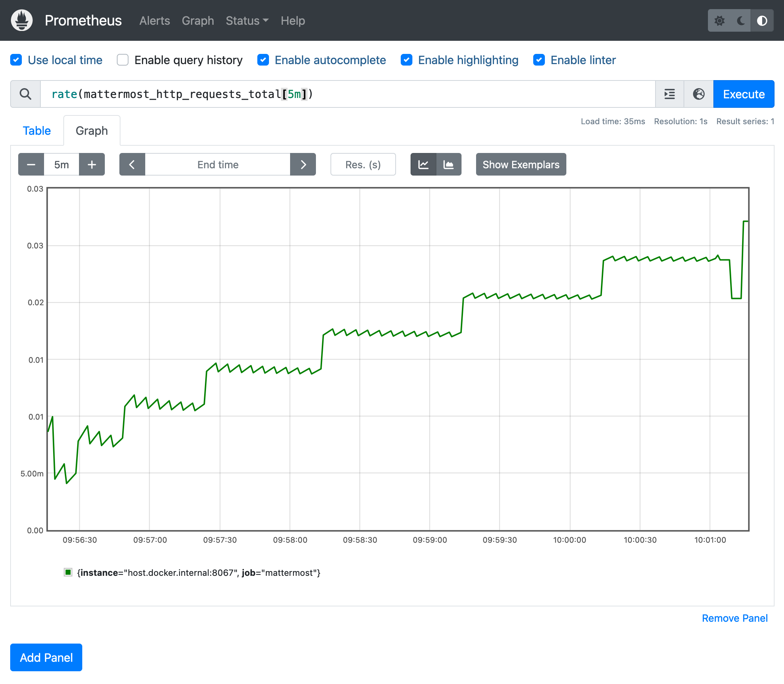Show unstacked line graph
784x684 pixels.
pyautogui.click(x=423, y=165)
